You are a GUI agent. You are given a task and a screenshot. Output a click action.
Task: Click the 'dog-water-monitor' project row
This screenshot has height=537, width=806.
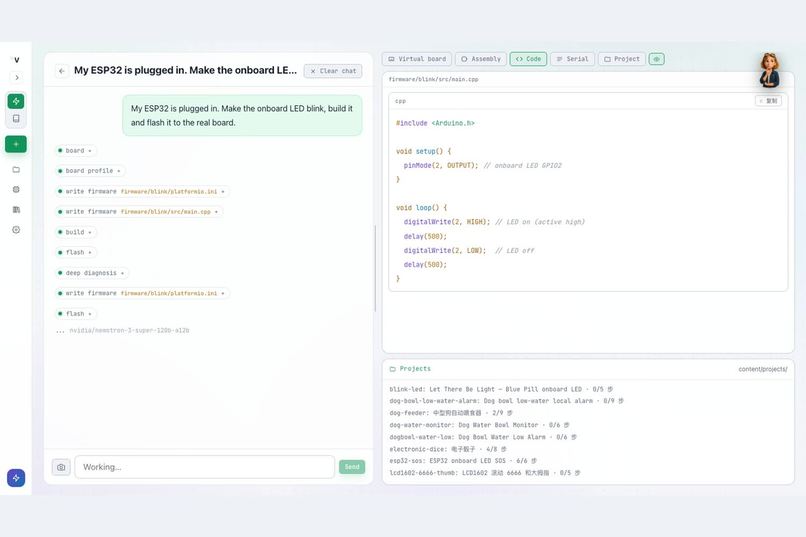pyautogui.click(x=479, y=425)
